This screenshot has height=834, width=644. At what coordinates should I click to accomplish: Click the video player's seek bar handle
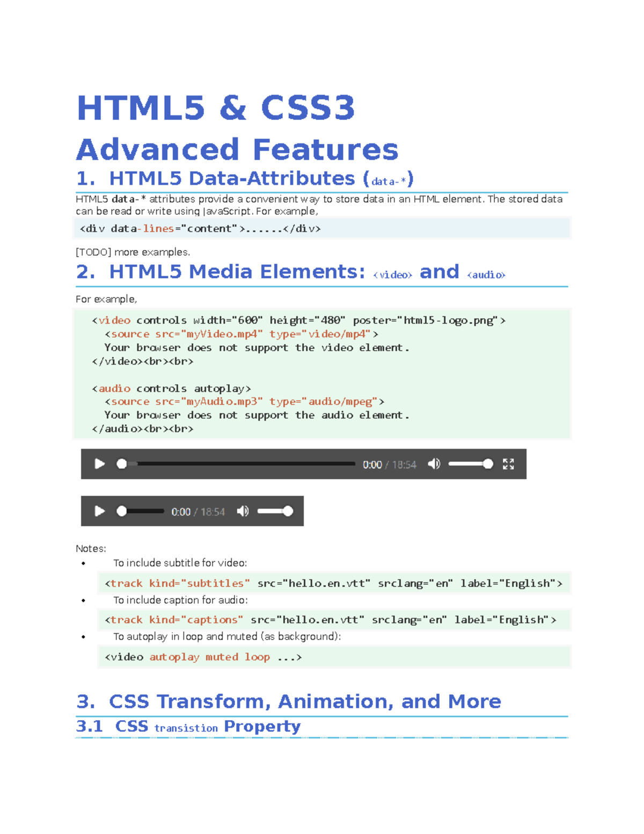[122, 464]
